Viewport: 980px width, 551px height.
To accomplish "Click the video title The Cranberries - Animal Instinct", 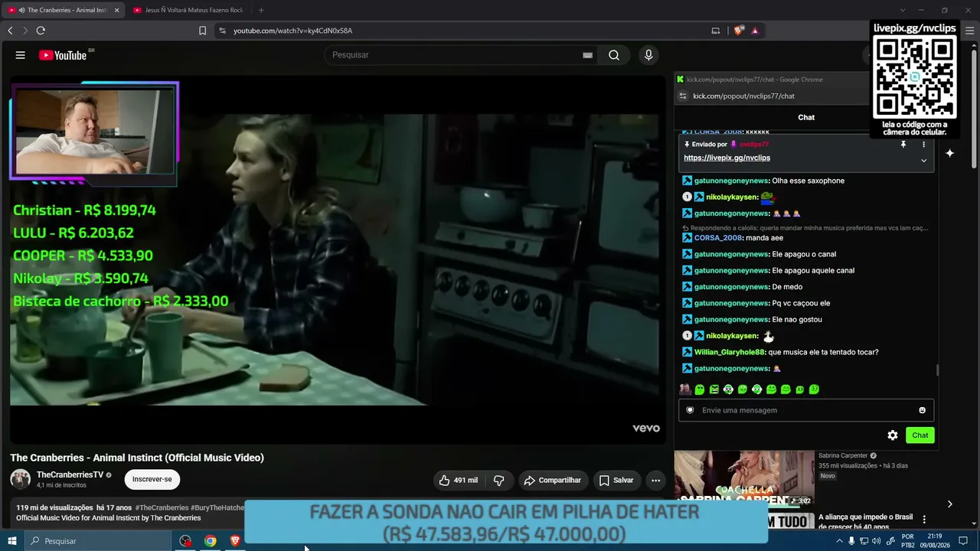I will tap(137, 458).
